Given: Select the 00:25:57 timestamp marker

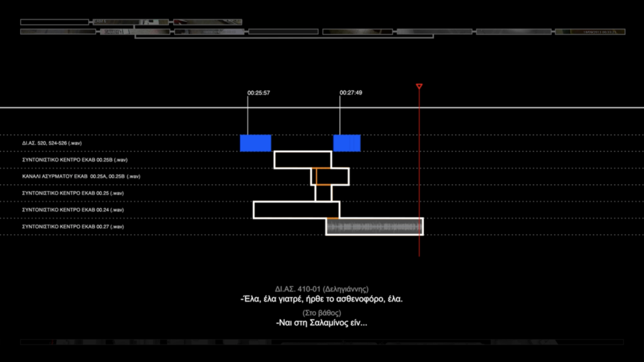Looking at the screenshot, I should pyautogui.click(x=258, y=93).
